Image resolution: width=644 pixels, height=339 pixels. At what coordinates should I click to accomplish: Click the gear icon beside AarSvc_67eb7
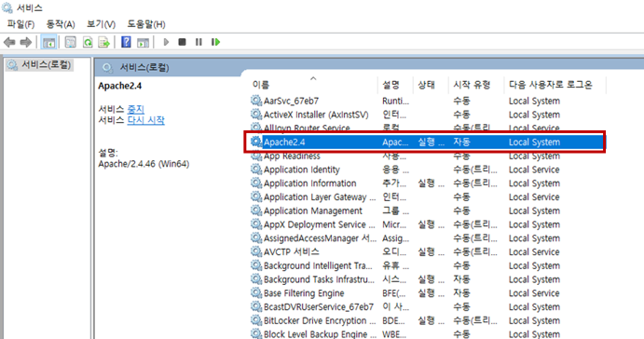click(256, 101)
